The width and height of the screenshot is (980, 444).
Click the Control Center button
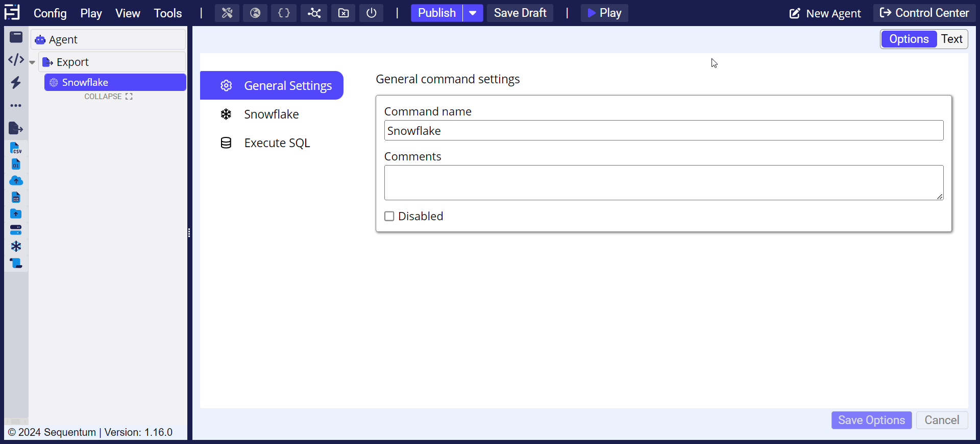(x=924, y=13)
